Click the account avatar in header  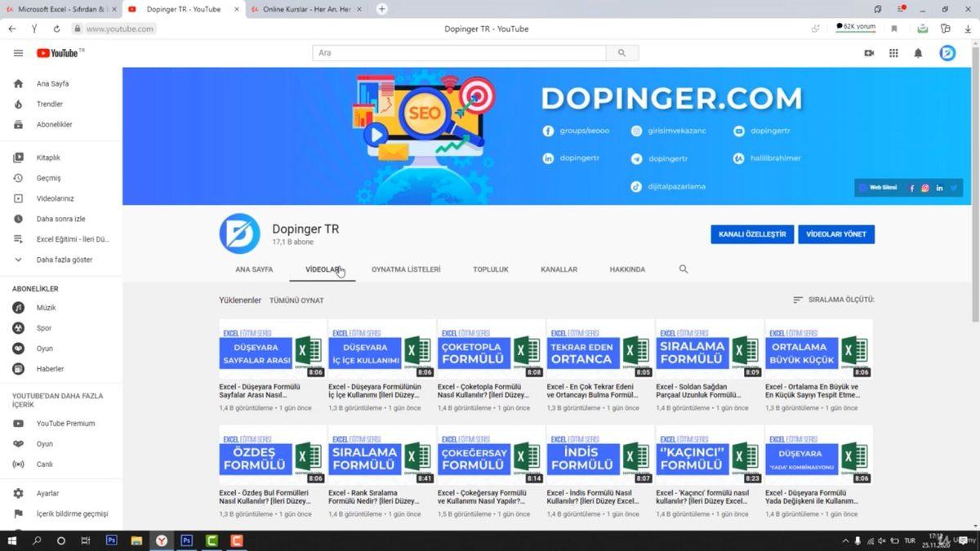coord(947,53)
